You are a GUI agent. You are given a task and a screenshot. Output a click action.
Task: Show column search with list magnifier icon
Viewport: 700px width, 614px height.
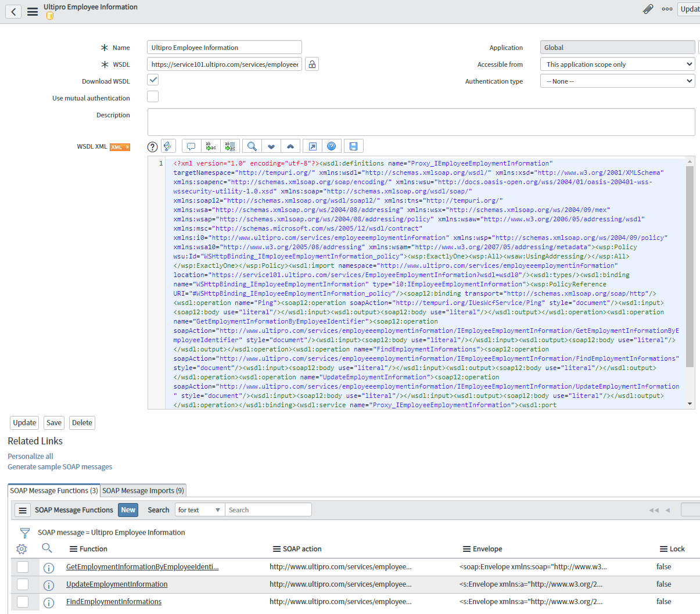pyautogui.click(x=47, y=548)
